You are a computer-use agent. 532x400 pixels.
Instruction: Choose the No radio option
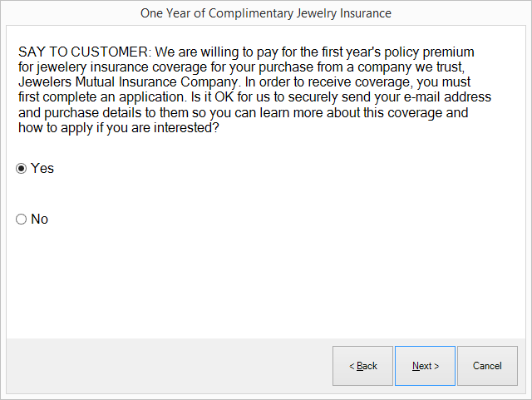pos(22,220)
